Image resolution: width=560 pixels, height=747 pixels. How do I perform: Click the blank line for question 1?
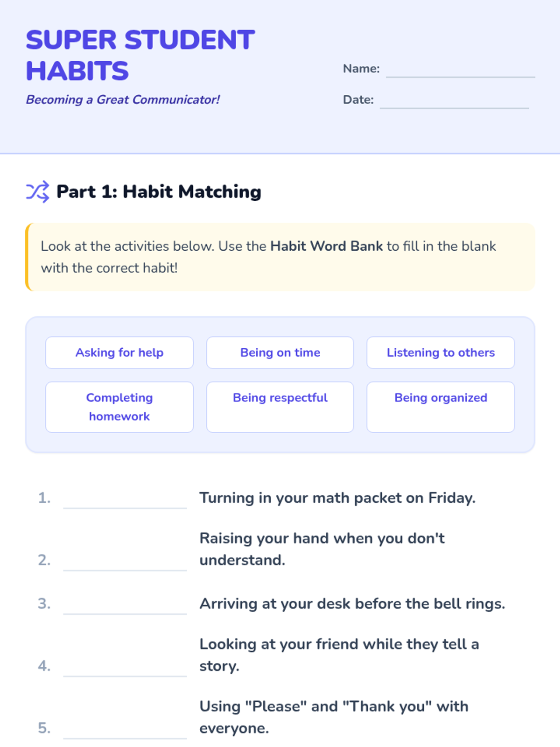[x=125, y=500]
